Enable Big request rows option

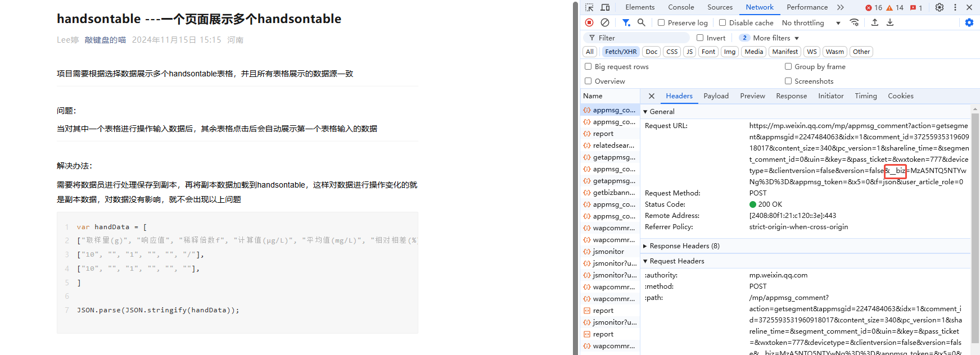coord(588,66)
